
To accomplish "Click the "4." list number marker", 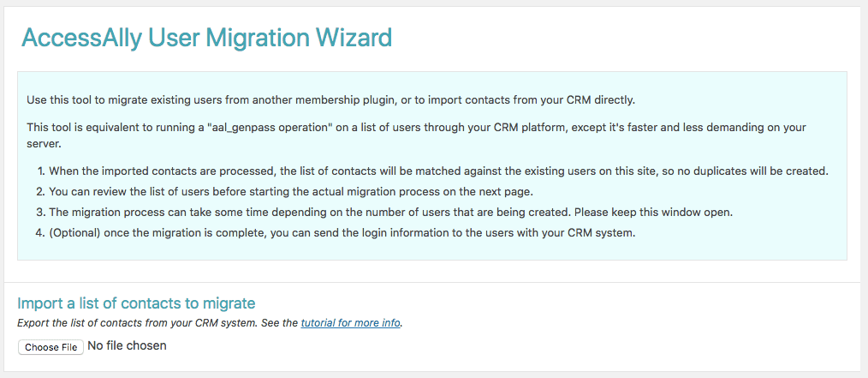I will click(40, 233).
